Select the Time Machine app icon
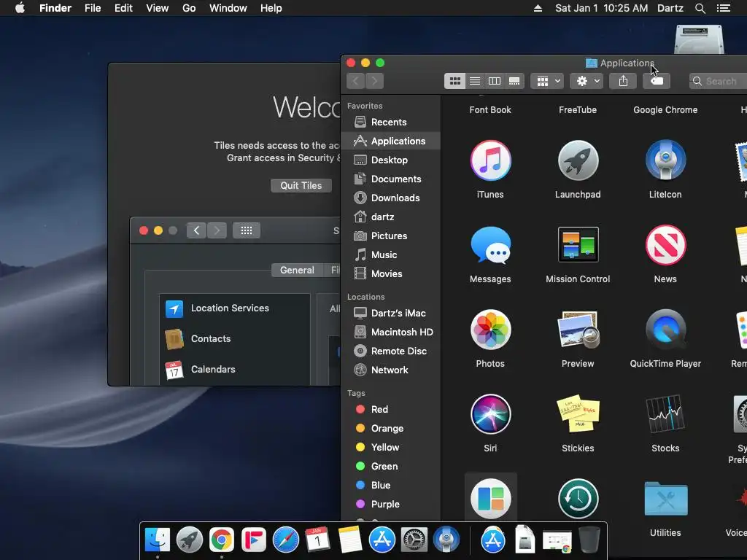 (578, 499)
